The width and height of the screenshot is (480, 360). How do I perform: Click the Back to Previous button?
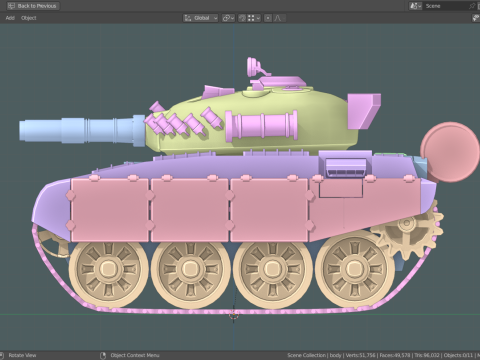coord(33,6)
